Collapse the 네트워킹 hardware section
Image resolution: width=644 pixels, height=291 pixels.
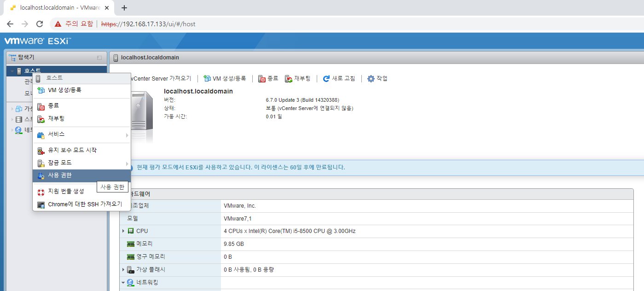point(123,282)
